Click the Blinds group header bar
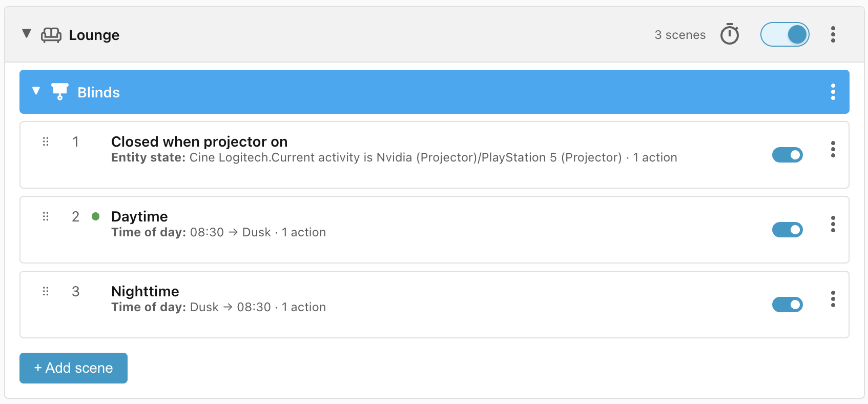This screenshot has height=404, width=868. pyautogui.click(x=435, y=92)
